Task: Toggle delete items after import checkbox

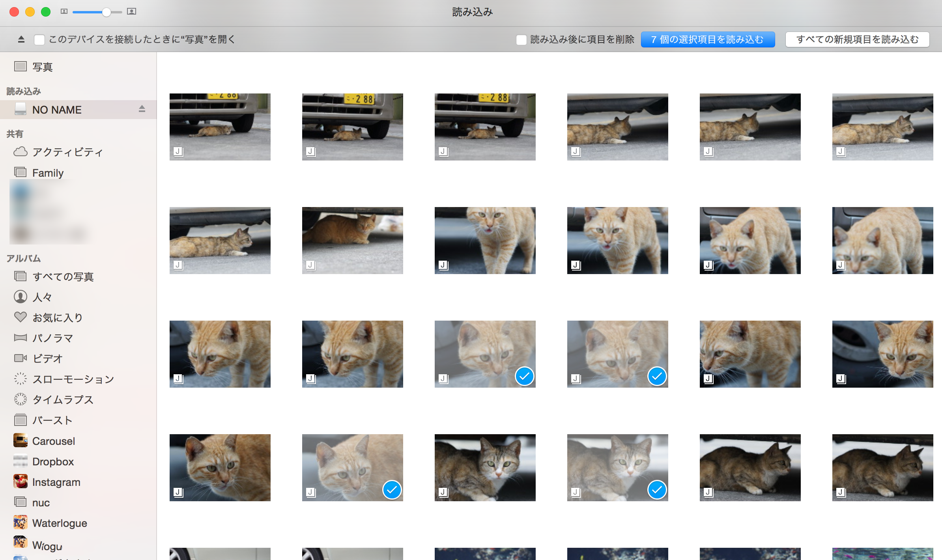Action: [521, 39]
